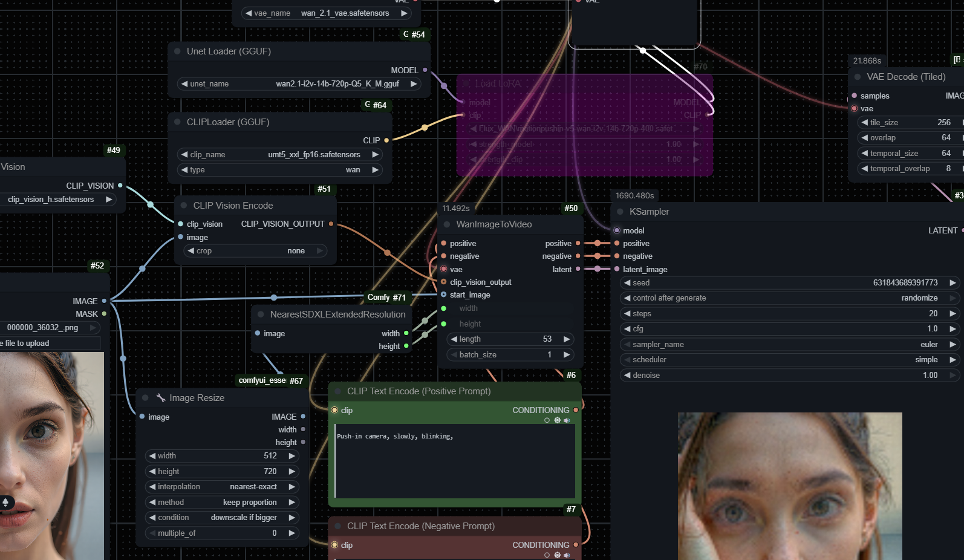964x560 pixels.
Task: Click CLIP output socket on CLIPLoader (GGUF)
Action: (x=386, y=140)
